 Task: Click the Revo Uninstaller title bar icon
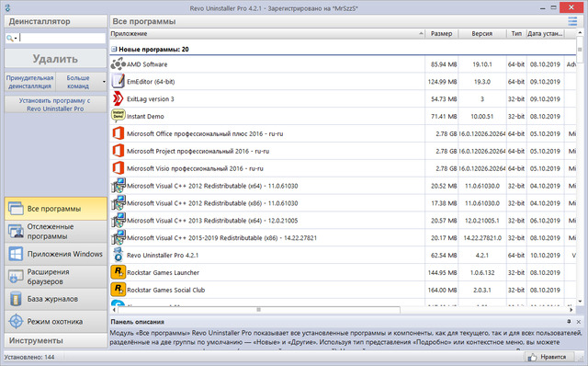(x=7, y=7)
